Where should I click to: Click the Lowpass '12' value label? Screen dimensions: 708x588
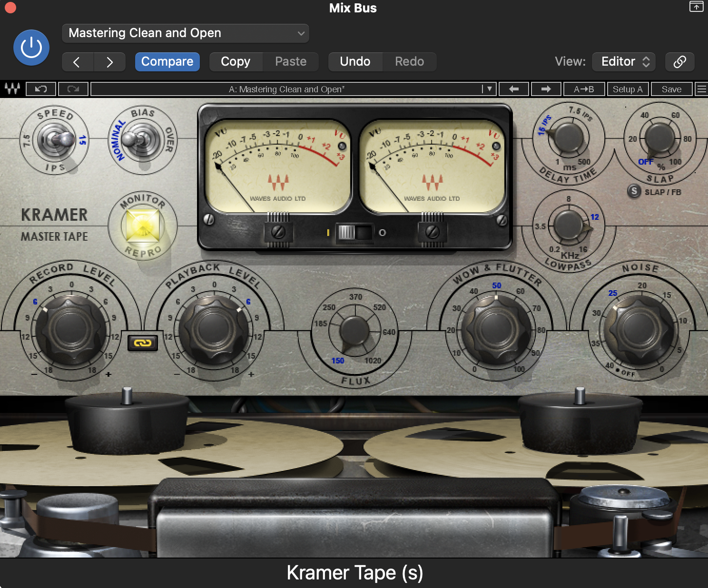pyautogui.click(x=595, y=217)
